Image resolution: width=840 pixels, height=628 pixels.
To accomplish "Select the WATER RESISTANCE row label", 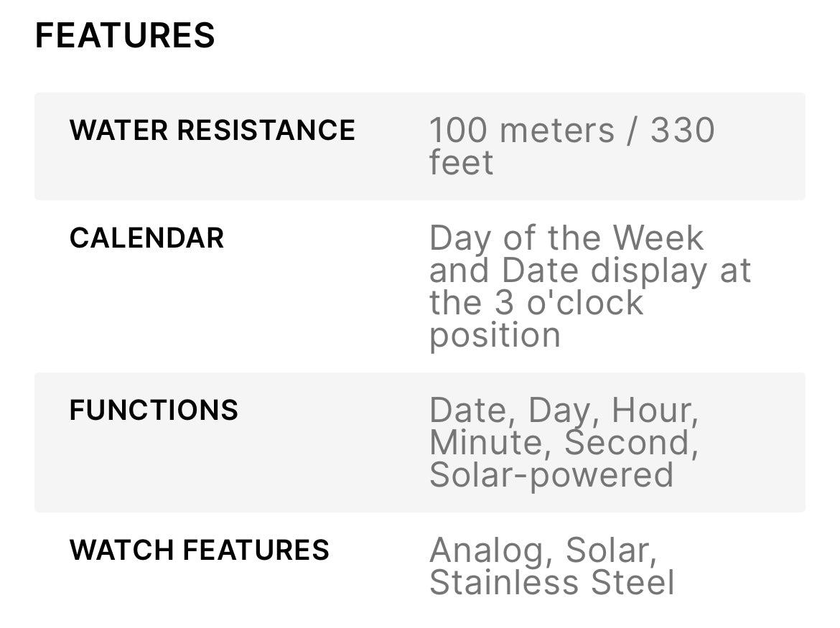I will pyautogui.click(x=212, y=131).
